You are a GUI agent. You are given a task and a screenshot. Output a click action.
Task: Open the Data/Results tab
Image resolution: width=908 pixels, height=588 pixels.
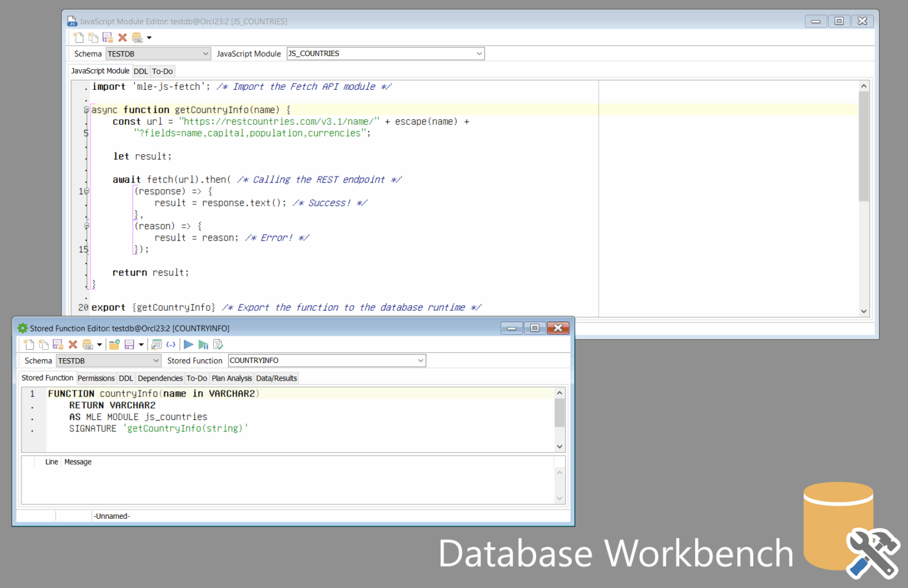[276, 378]
